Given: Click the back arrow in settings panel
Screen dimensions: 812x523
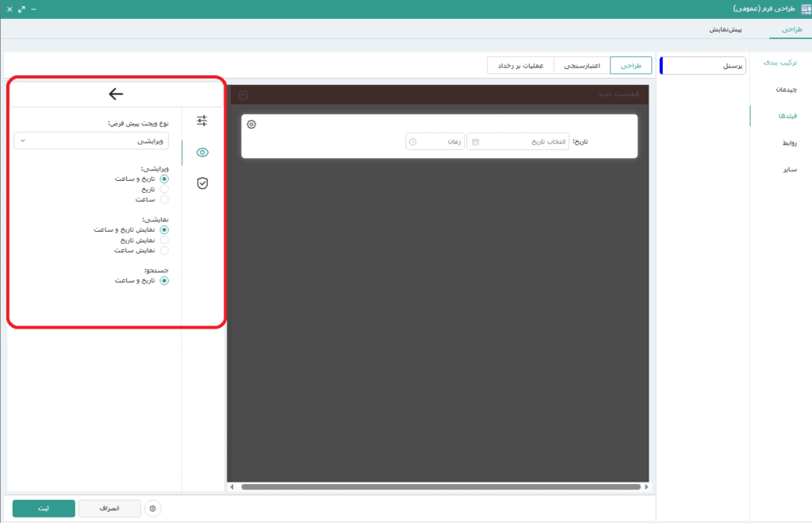Looking at the screenshot, I should (116, 94).
